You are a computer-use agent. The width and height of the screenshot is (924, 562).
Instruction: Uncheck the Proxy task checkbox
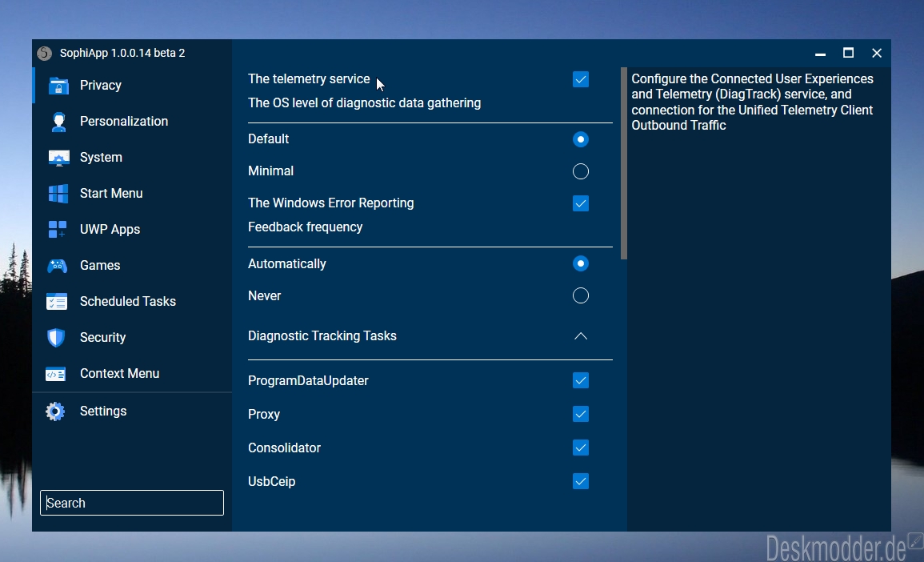click(581, 414)
